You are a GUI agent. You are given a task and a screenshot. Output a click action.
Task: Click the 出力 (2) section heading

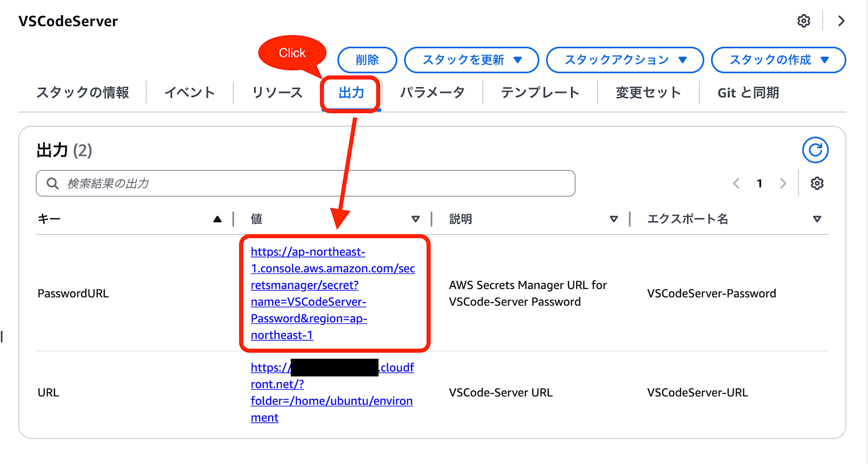tap(64, 150)
